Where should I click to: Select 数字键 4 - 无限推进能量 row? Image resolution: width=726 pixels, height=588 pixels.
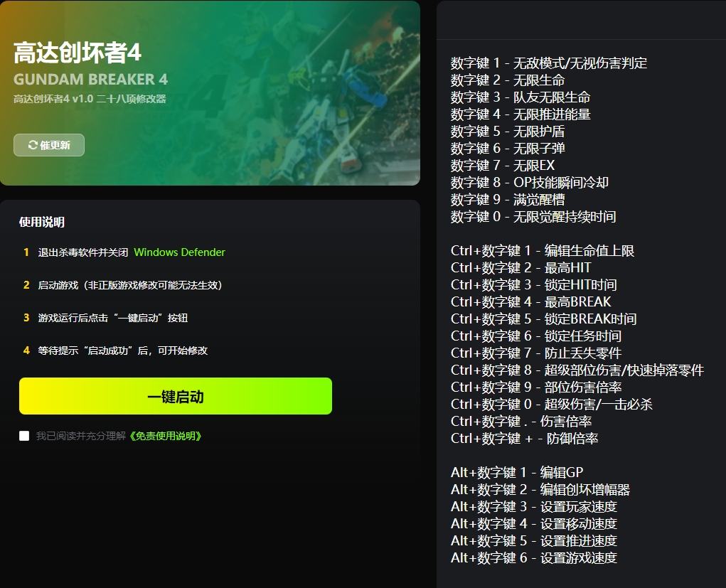pyautogui.click(x=521, y=114)
